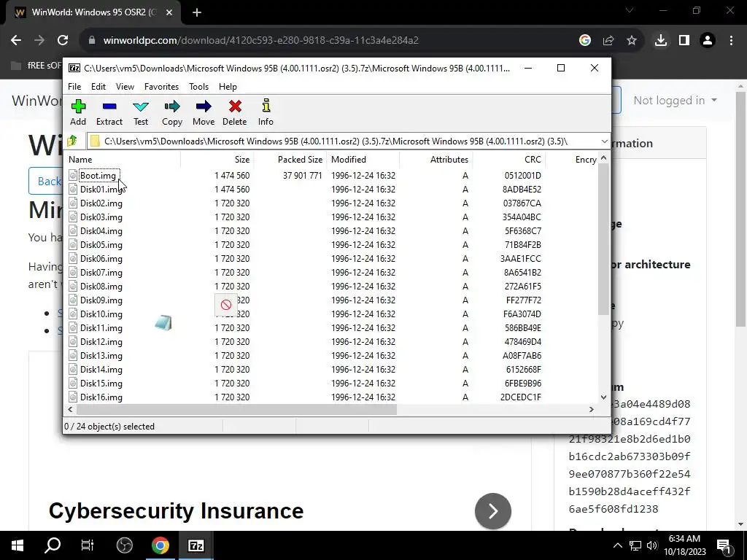Open the Windows Start menu

click(18, 545)
